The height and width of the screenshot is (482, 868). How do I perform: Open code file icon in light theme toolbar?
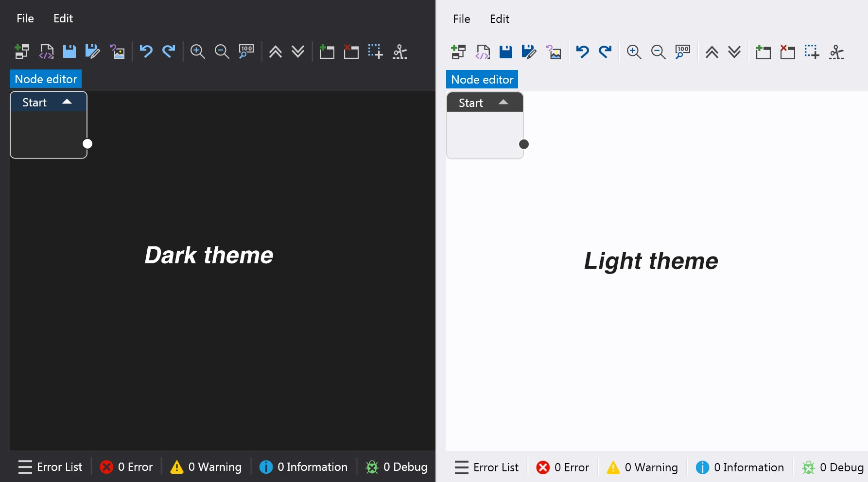click(483, 52)
